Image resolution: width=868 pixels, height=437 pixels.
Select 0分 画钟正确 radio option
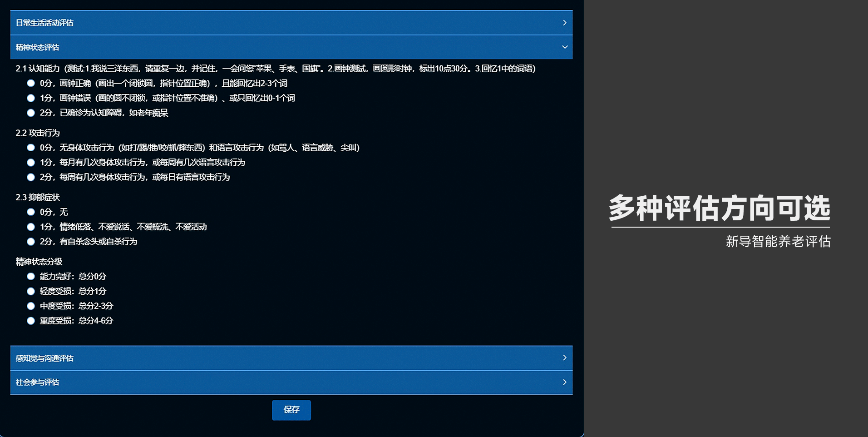[x=31, y=83]
